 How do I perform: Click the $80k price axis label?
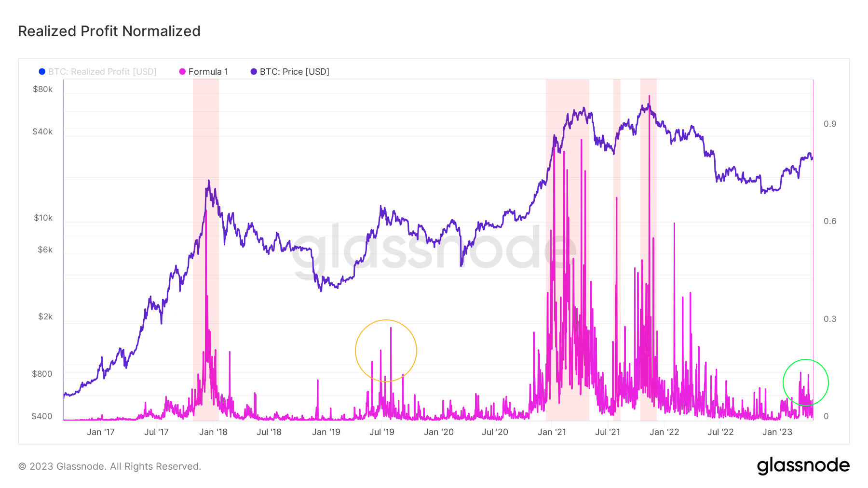point(43,89)
